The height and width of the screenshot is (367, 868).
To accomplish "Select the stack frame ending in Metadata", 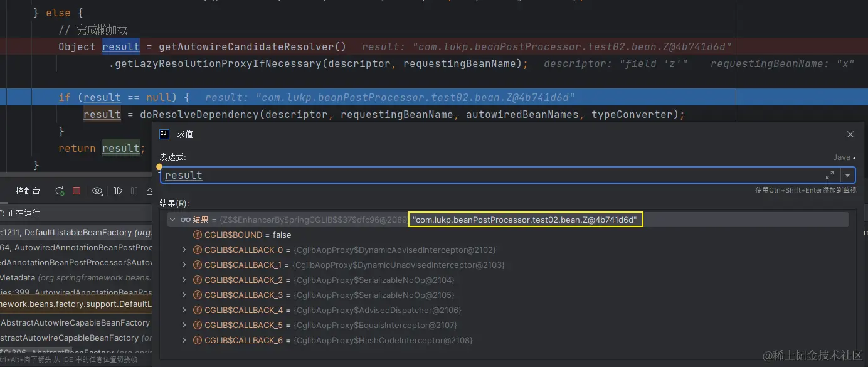I will 75,277.
